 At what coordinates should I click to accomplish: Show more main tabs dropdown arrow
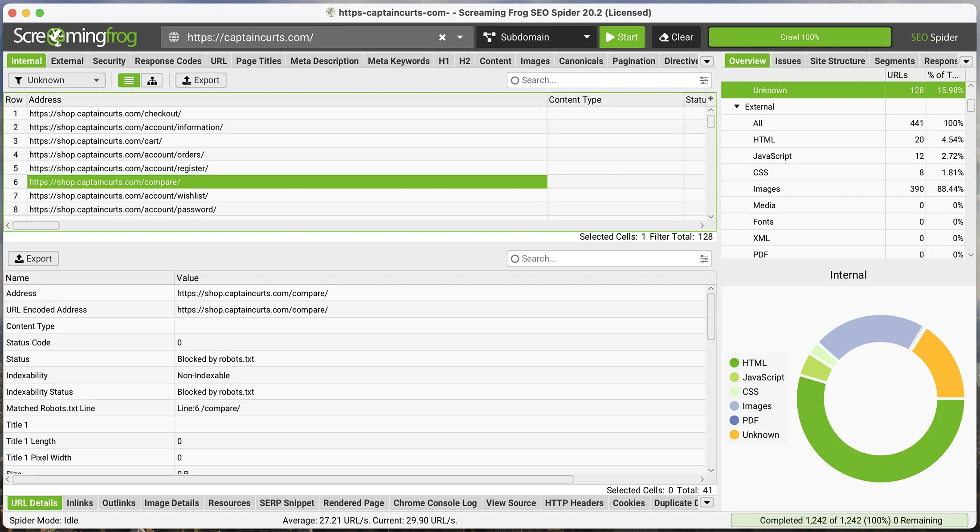pos(707,61)
